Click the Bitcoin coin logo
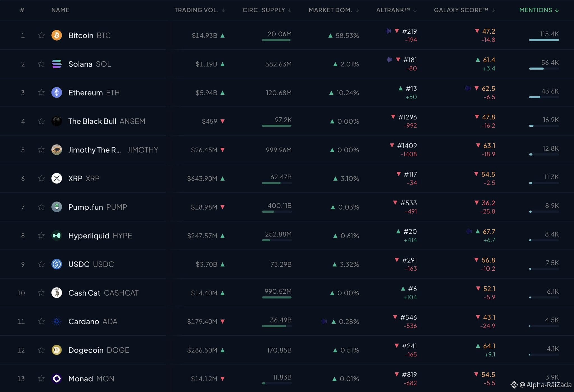Screen dimensions: 574x392 coord(57,35)
